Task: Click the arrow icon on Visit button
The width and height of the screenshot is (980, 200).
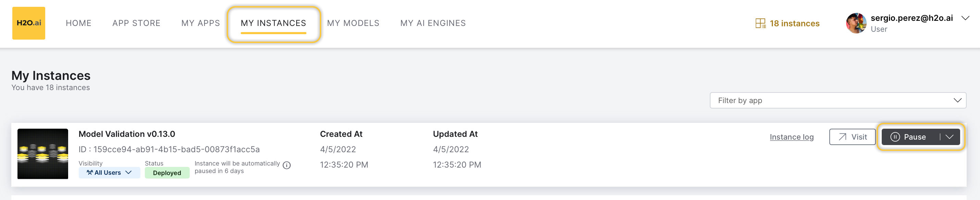Action: click(842, 137)
